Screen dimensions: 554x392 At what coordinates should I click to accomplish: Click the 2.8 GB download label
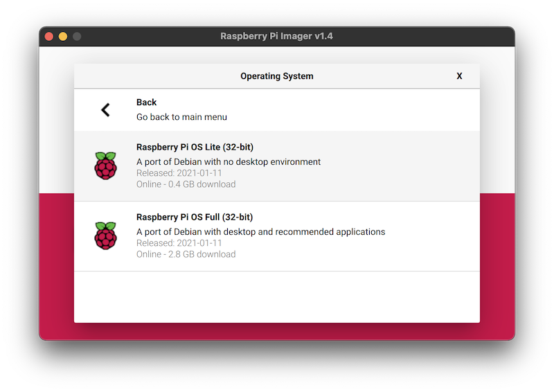pos(186,254)
